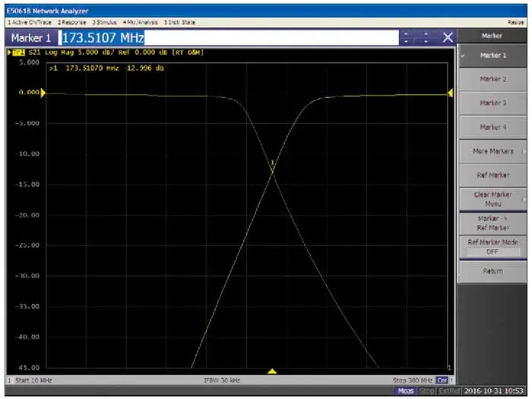Click the Ref Marker softkey

[x=492, y=175]
